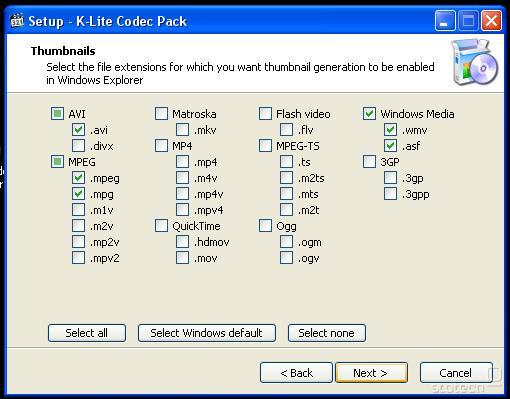Image resolution: width=510 pixels, height=399 pixels.
Task: Proceed with the Next button
Action: [x=371, y=373]
